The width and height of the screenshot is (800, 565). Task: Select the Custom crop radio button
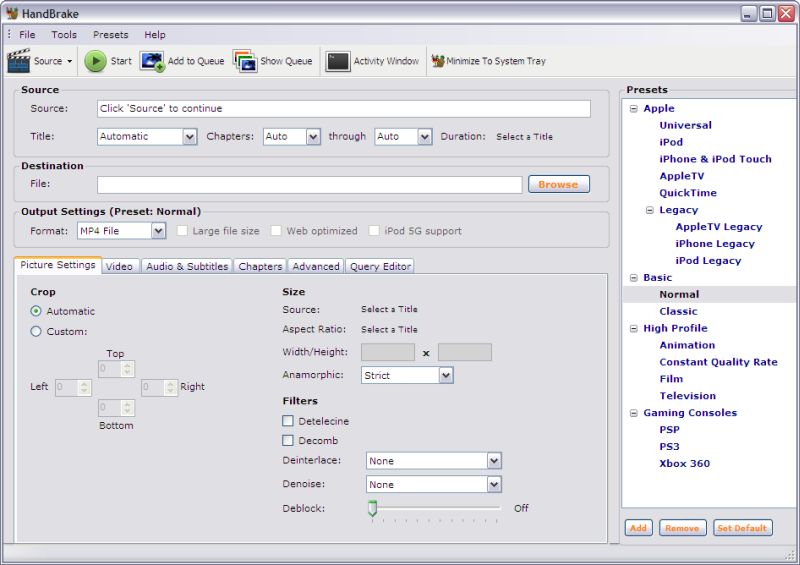tap(36, 331)
